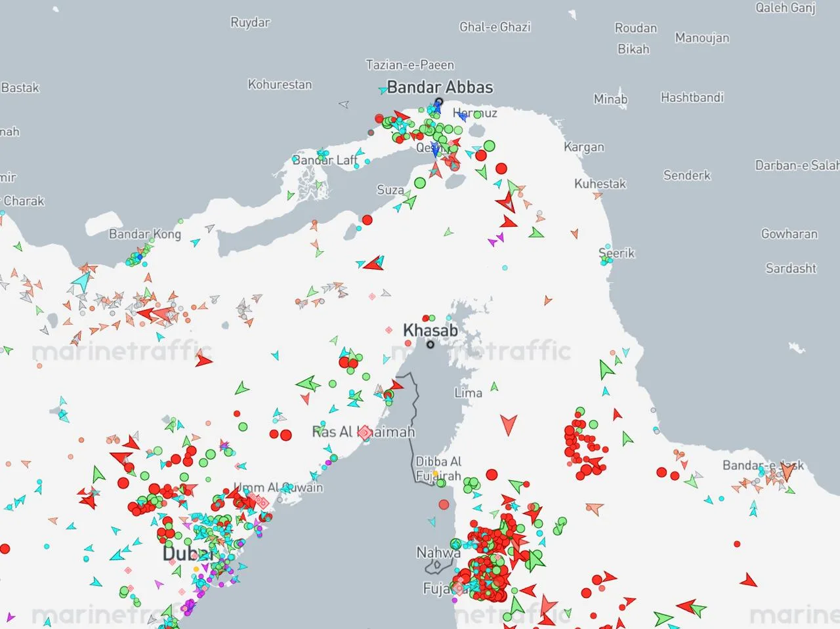Select the green circle beside Suza on Qeshm island
The image size is (840, 629).
(x=420, y=183)
